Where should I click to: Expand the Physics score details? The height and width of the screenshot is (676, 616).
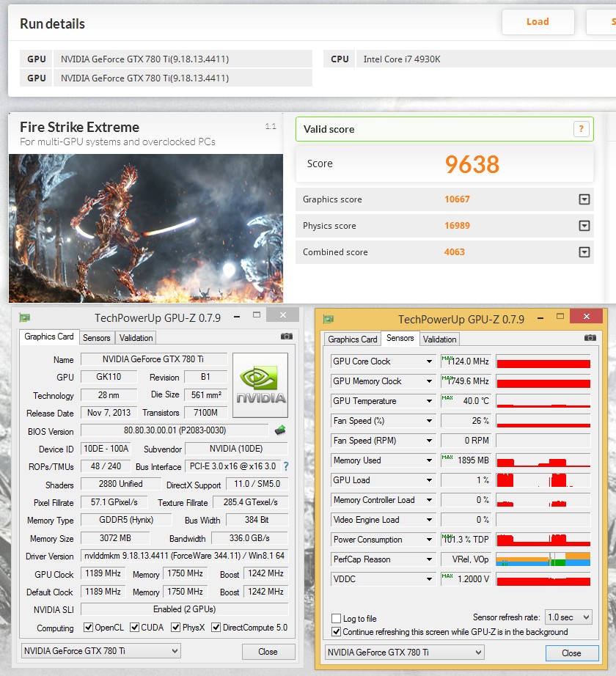(584, 226)
